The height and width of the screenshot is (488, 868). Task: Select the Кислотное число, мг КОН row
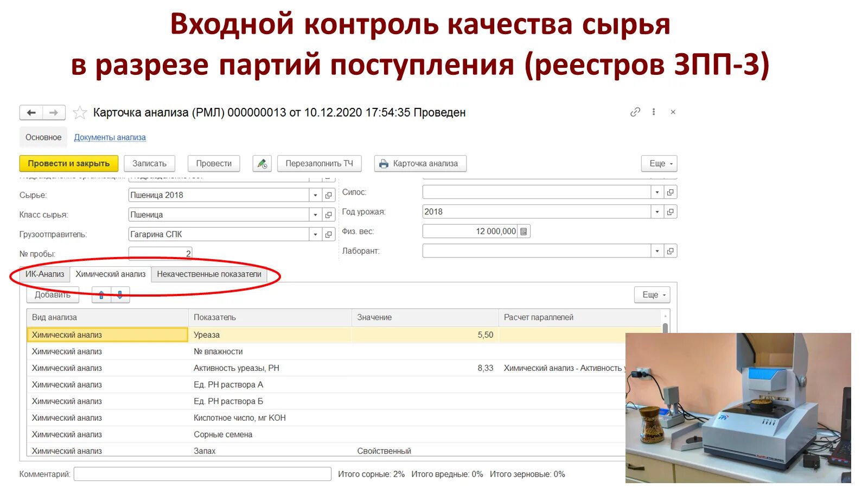(x=326, y=418)
